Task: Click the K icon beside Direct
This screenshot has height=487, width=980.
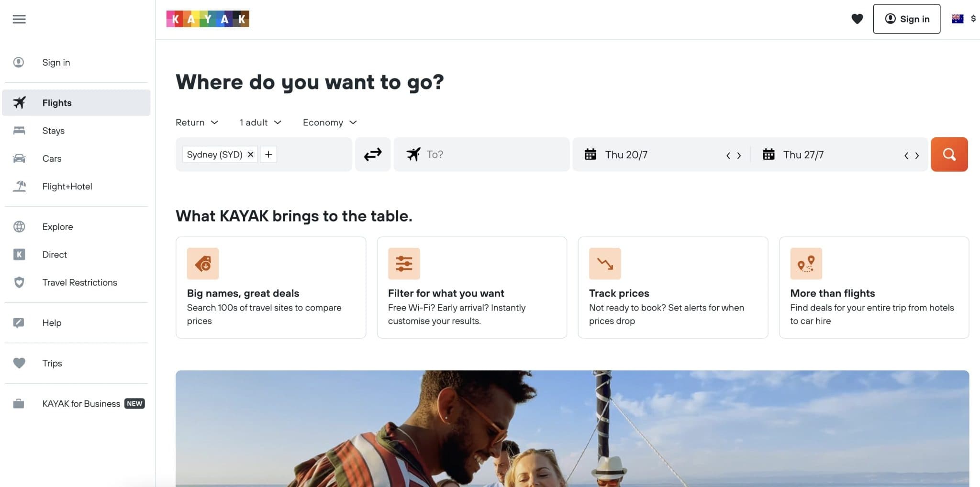Action: pyautogui.click(x=19, y=255)
